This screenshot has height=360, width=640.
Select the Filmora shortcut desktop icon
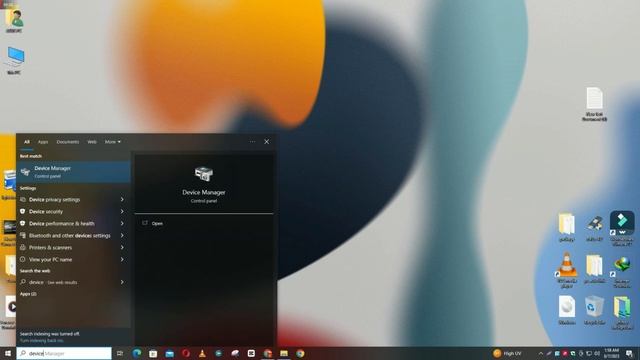click(622, 229)
